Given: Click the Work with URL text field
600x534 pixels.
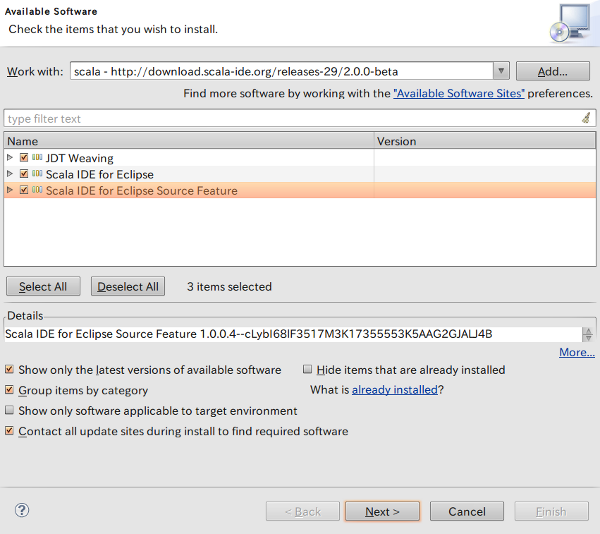Looking at the screenshot, I should (282, 71).
